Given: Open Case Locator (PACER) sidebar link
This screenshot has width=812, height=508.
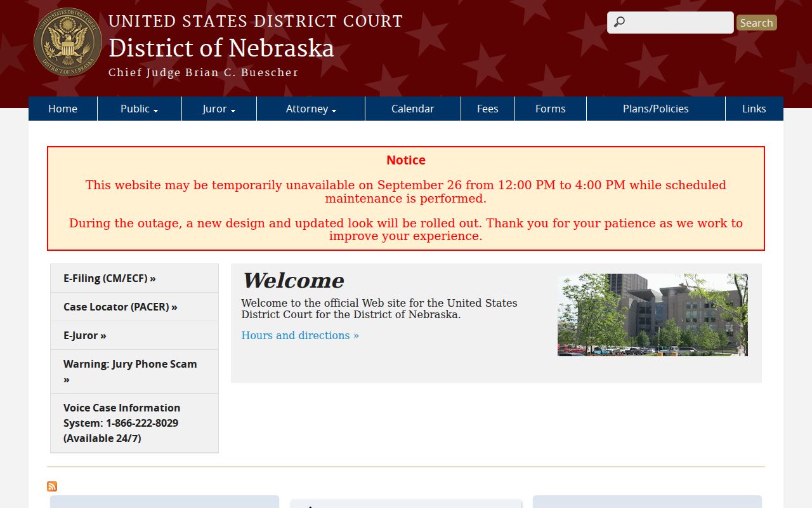Looking at the screenshot, I should coord(134,307).
